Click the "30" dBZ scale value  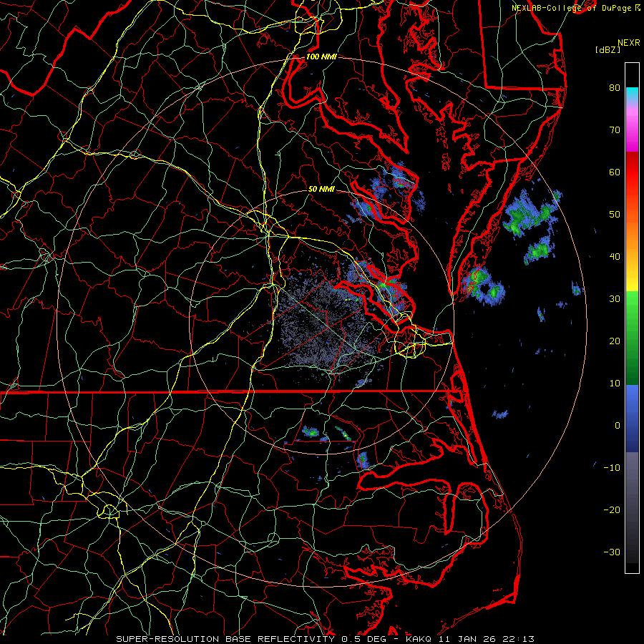(x=615, y=298)
